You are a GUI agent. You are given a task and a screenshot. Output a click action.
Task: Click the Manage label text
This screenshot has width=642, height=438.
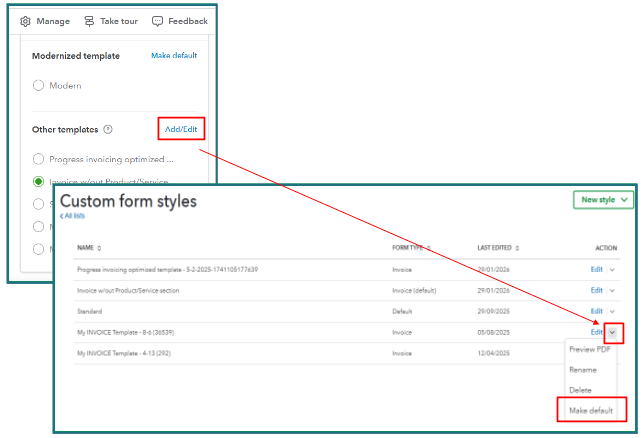(x=53, y=21)
